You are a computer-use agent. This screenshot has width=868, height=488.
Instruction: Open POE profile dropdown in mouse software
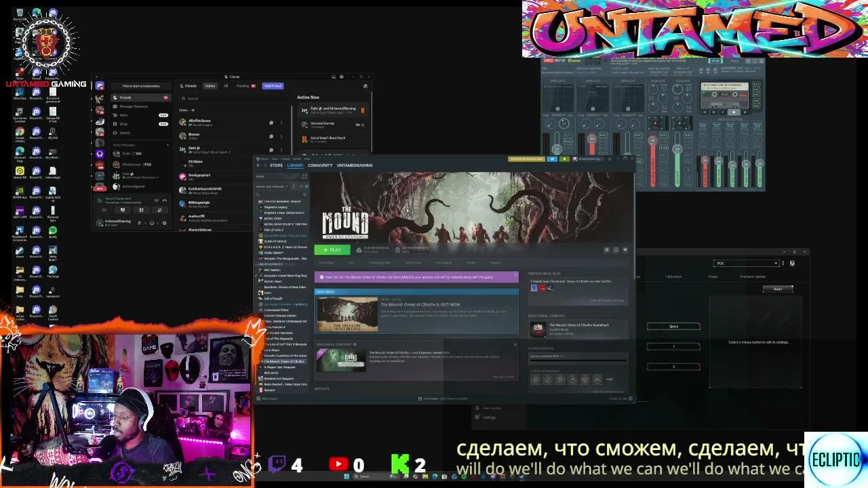(747, 264)
